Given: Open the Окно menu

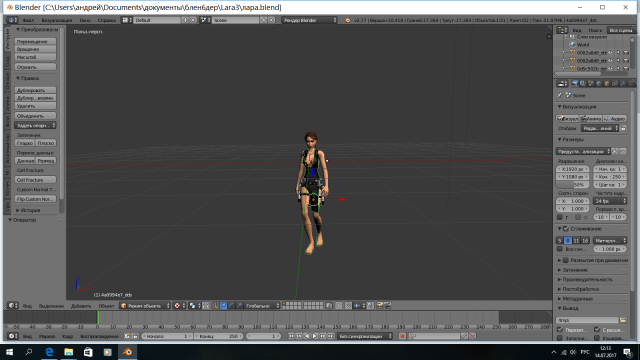Looking at the screenshot, I should [x=85, y=20].
